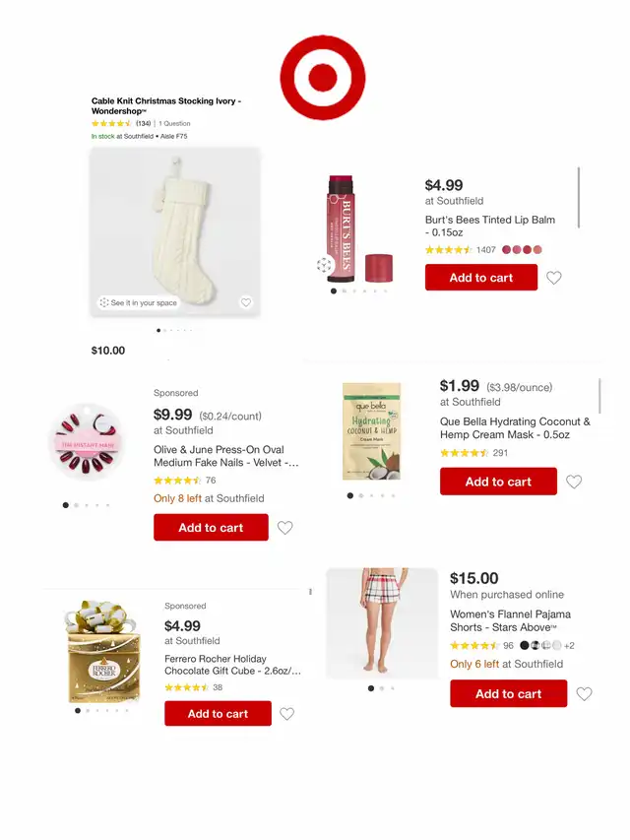Open the Cable Knit Christmas Stocking image
630x840 pixels.
[x=175, y=232]
